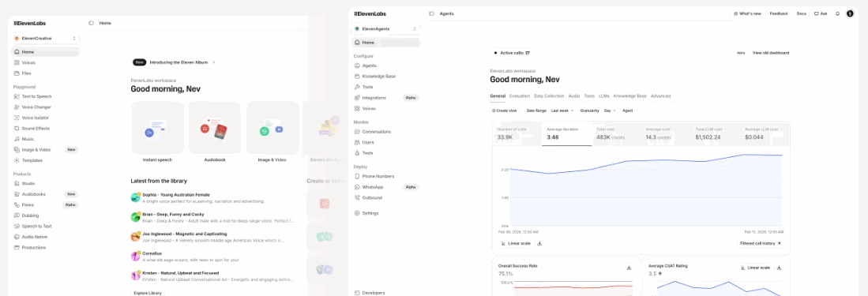Open the user profile avatar

pyautogui.click(x=851, y=13)
